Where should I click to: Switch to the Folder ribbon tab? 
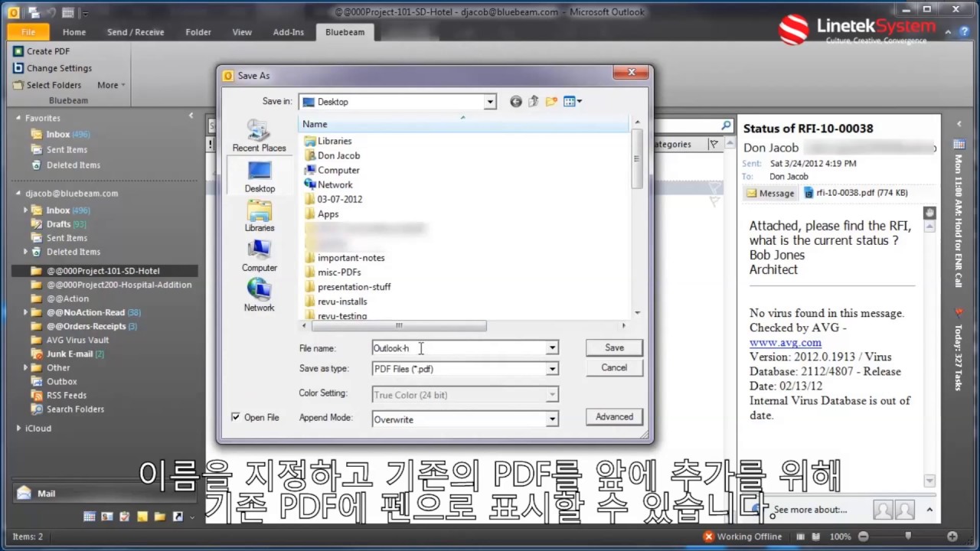tap(198, 32)
